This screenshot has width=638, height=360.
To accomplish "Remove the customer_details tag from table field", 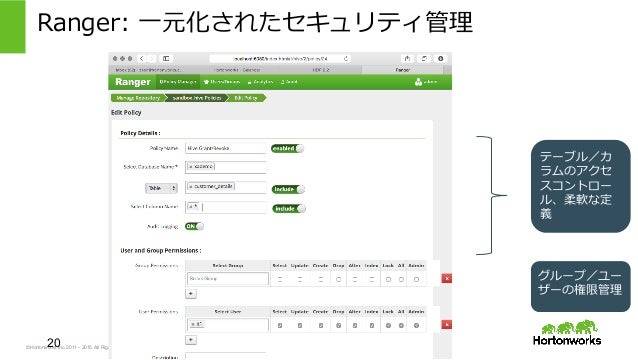I will pos(191,186).
